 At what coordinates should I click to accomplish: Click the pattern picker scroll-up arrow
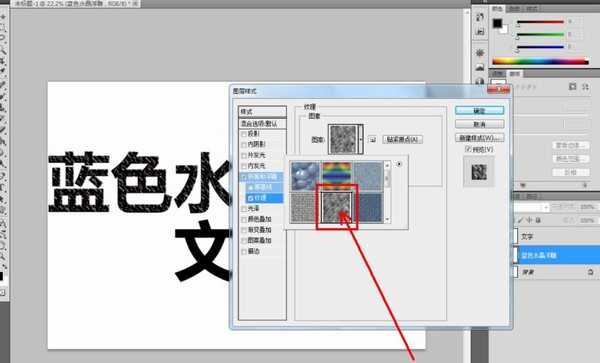point(387,165)
